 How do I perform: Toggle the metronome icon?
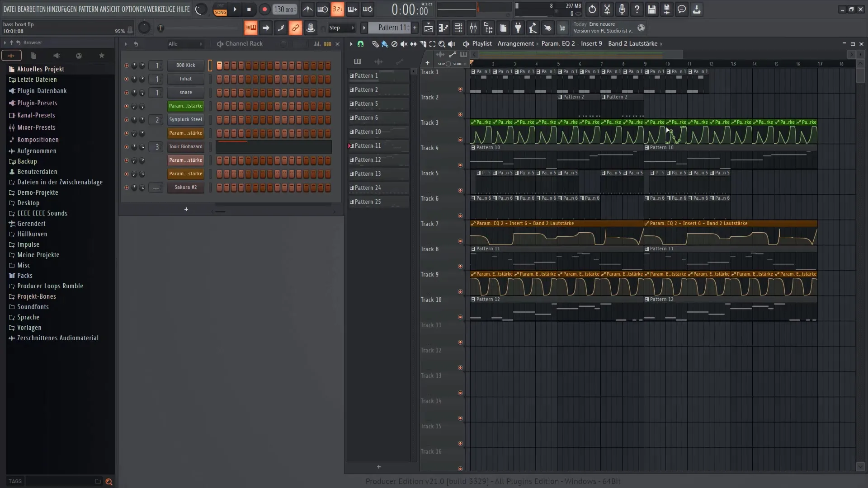click(307, 9)
